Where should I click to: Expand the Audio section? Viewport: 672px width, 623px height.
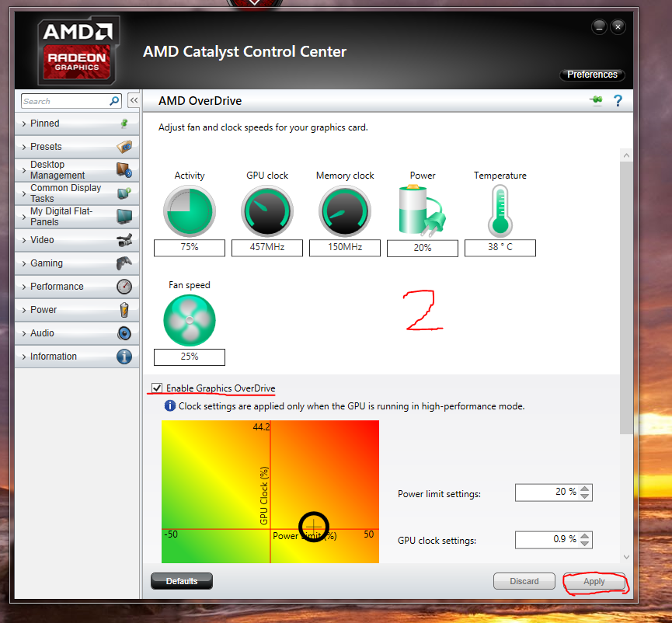pyautogui.click(x=77, y=333)
